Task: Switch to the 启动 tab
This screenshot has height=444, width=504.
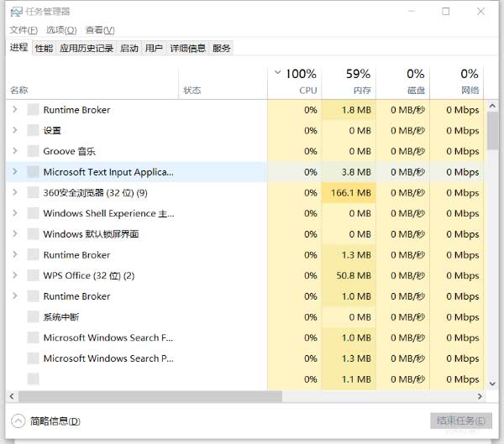Action: [129, 49]
